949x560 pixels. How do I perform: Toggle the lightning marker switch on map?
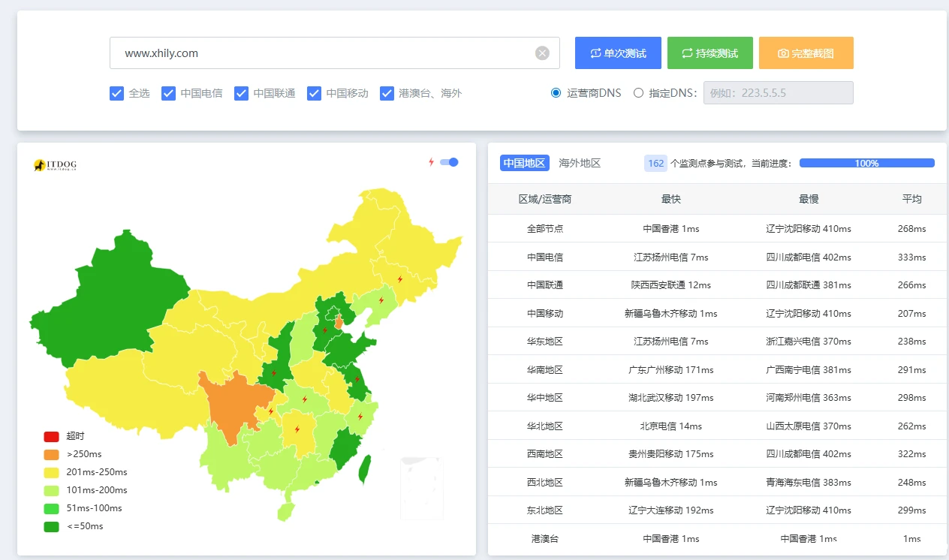(x=449, y=162)
